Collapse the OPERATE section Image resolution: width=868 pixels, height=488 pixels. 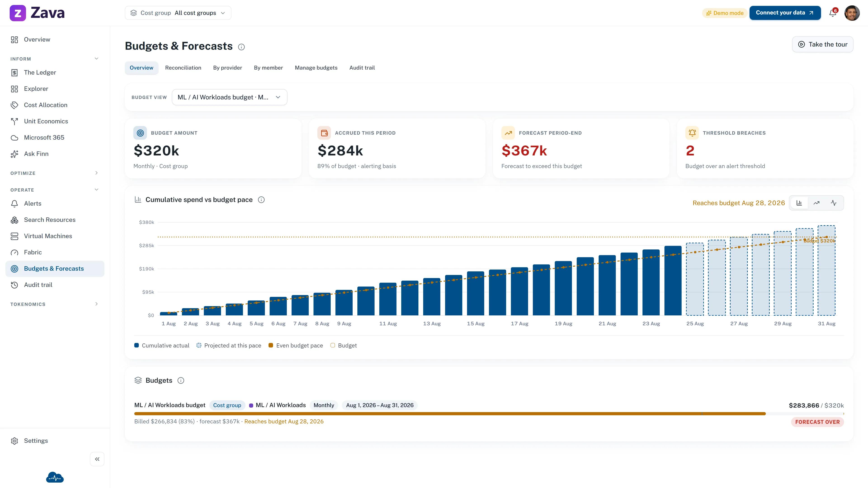point(55,190)
